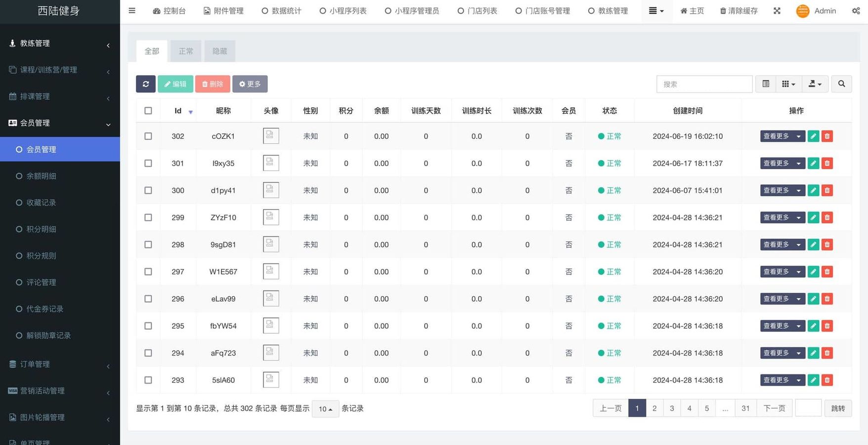
Task: Select the checkbox for member 301
Action: coord(148,163)
